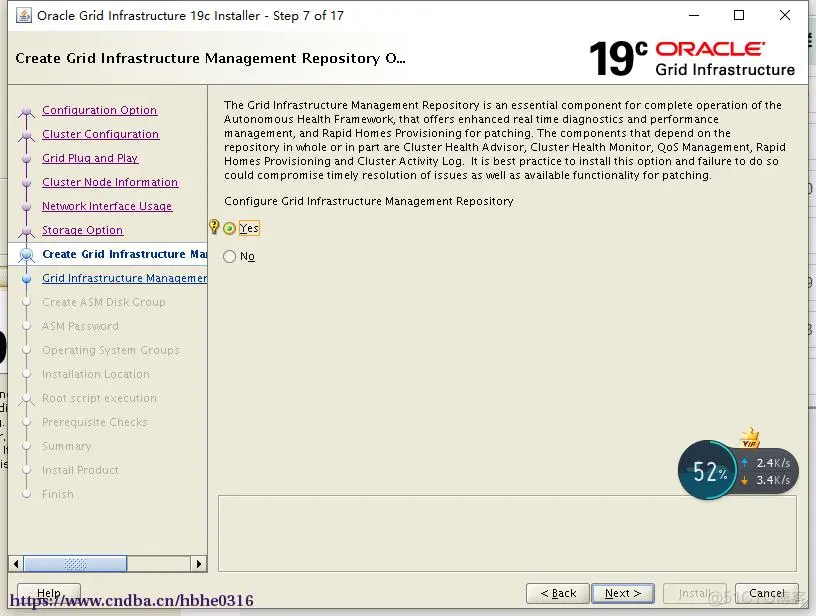Go to Cluster Configuration step
816x616 pixels.
coord(100,134)
